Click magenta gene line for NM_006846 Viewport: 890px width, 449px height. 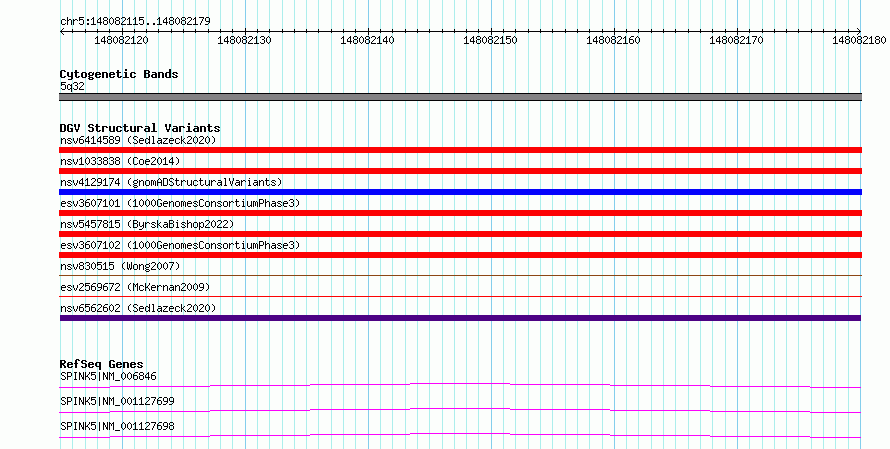coord(460,385)
